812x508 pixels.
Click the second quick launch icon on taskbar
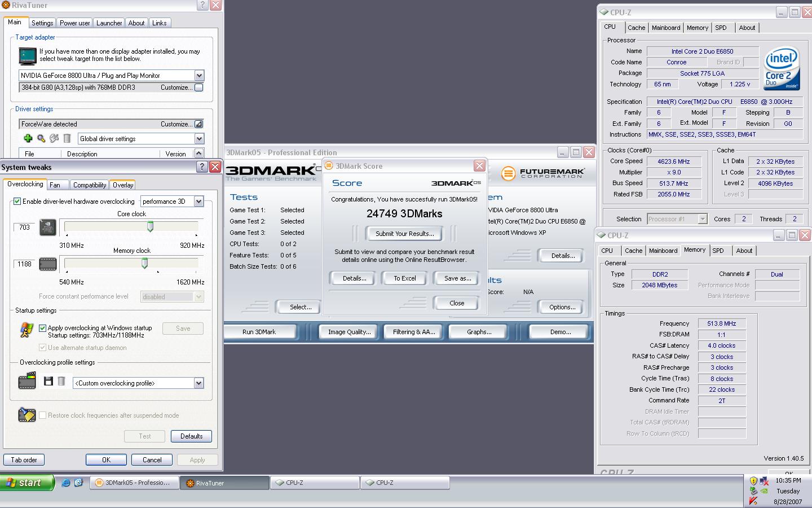point(79,483)
